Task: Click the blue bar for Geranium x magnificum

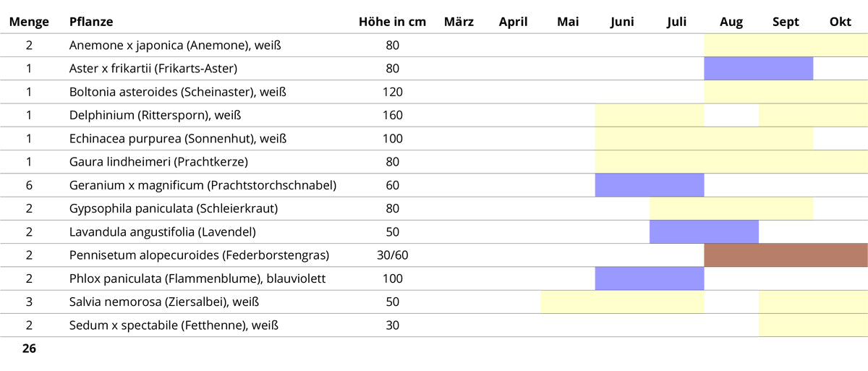Action: click(649, 185)
